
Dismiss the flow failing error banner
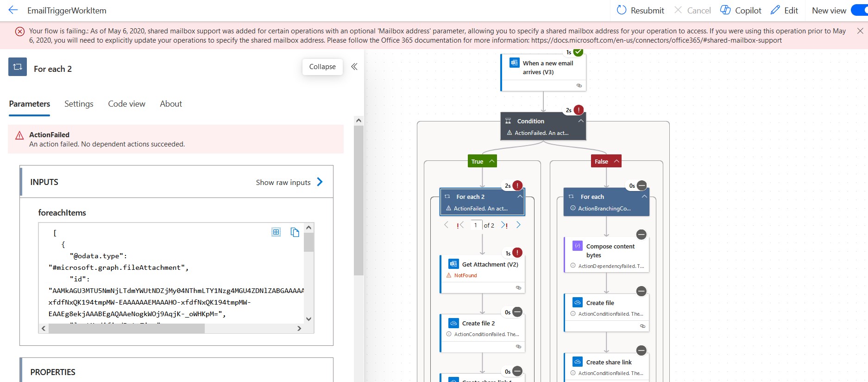(860, 31)
